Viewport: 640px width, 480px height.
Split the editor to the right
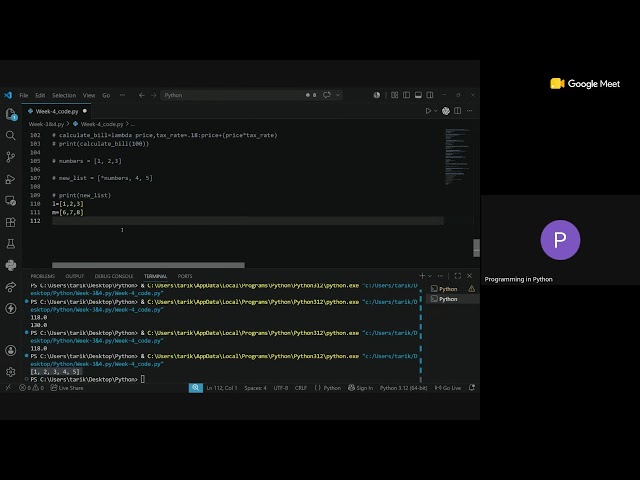pos(458,111)
